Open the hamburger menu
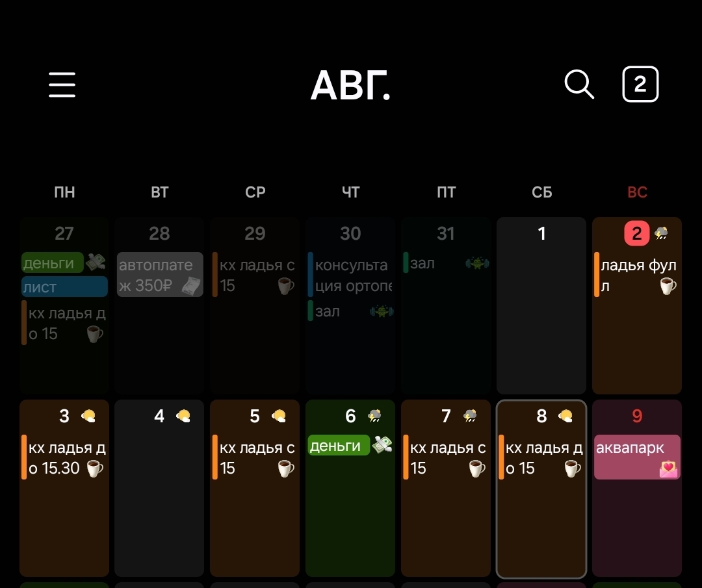The width and height of the screenshot is (702, 588). point(62,84)
